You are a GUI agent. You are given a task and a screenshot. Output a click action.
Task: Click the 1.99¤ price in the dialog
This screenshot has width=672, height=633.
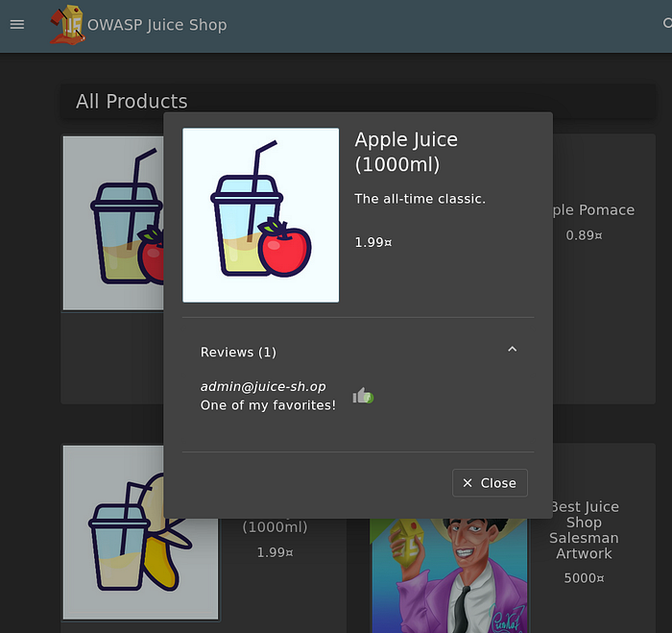pyautogui.click(x=373, y=242)
